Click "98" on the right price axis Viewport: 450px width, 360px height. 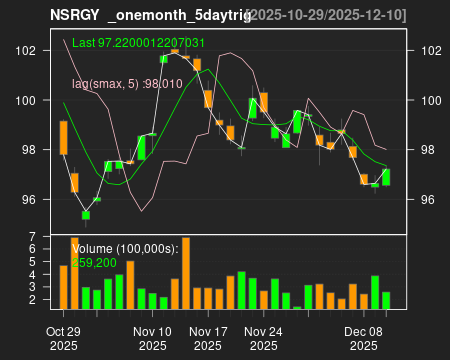pyautogui.click(x=428, y=150)
